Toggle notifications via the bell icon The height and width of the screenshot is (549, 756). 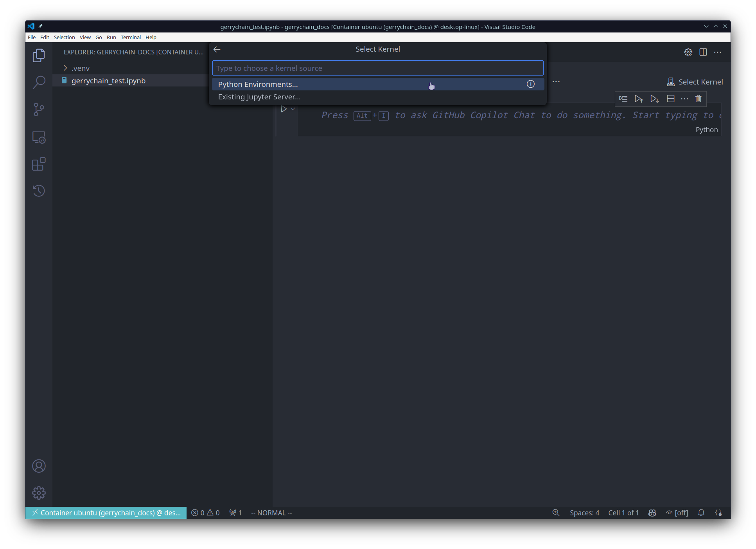click(x=701, y=513)
